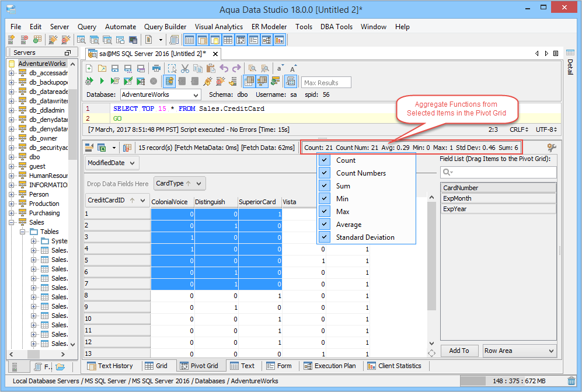
Task: Click the Distinguish column header
Action: (x=216, y=202)
